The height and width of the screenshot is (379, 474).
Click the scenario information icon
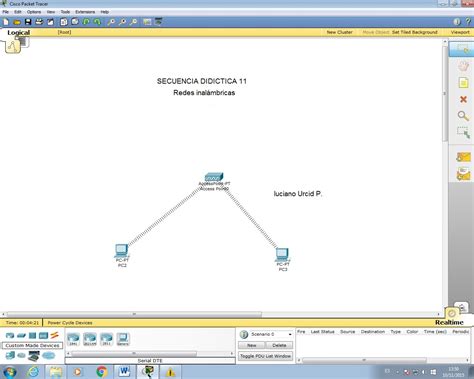pos(244,334)
